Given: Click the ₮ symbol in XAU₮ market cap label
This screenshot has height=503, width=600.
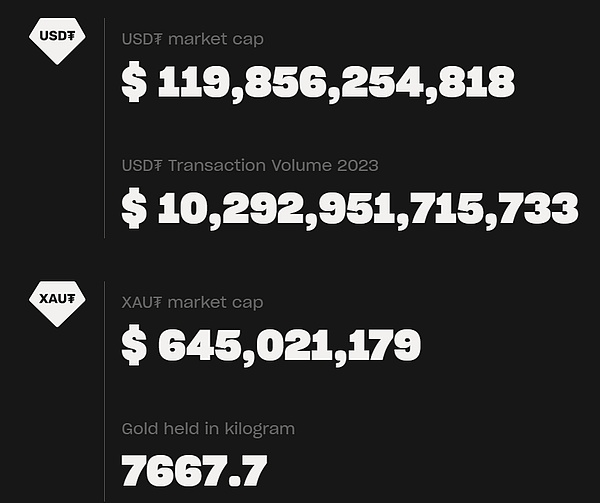Looking at the screenshot, I should pyautogui.click(x=158, y=303).
